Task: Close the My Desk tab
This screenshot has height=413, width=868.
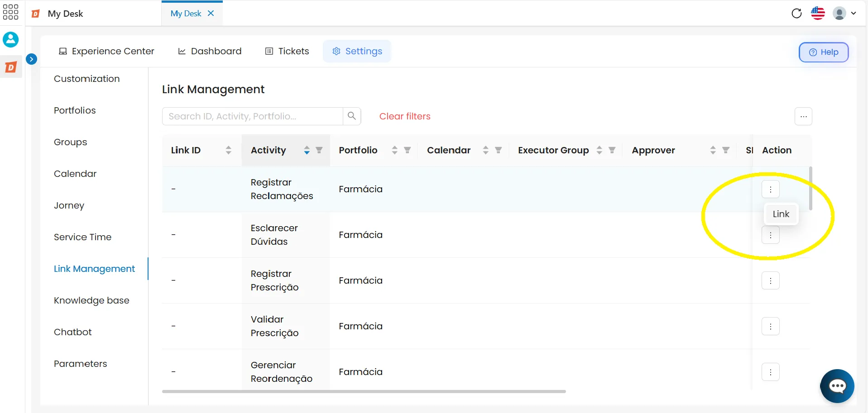Action: (x=211, y=13)
